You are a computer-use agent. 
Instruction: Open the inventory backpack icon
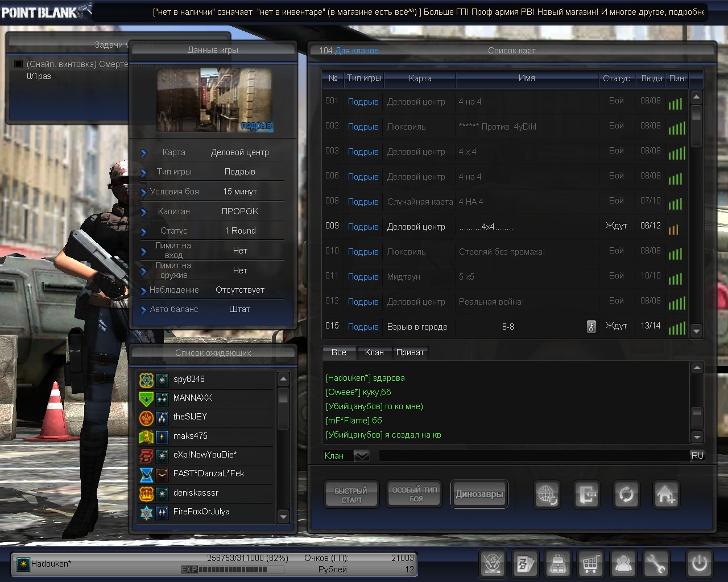click(x=558, y=564)
